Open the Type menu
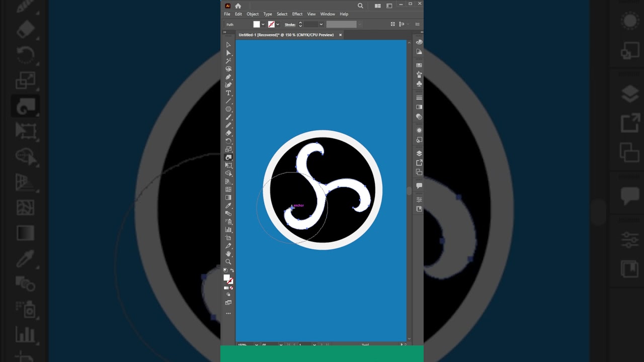 click(x=268, y=14)
